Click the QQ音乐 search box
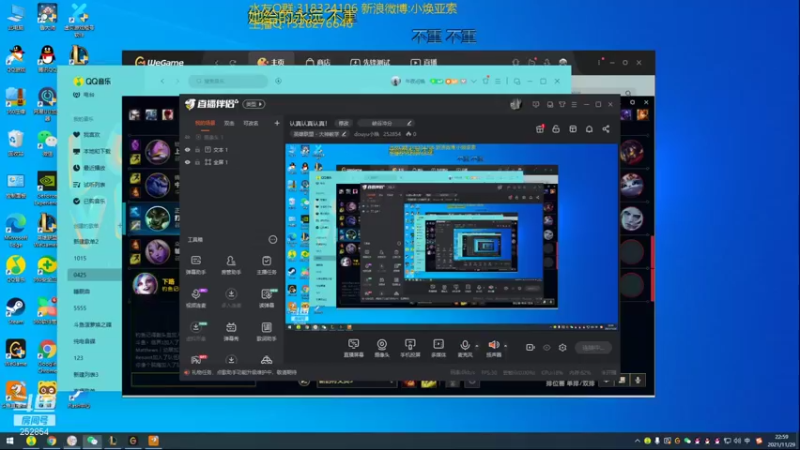This screenshot has height=450, width=800. coord(228,81)
